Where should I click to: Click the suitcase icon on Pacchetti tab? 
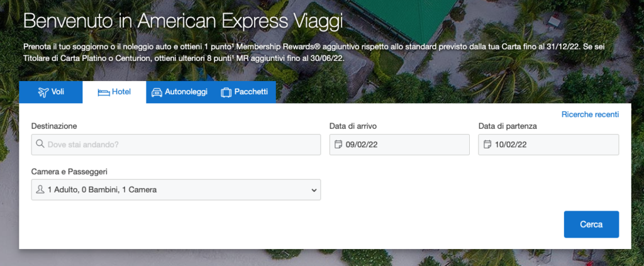(226, 92)
